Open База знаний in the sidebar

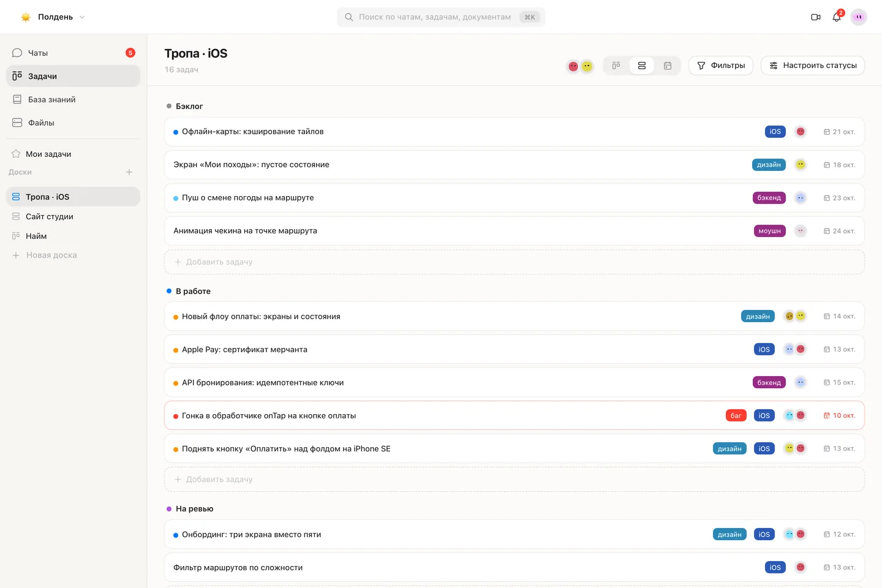[x=73, y=99]
